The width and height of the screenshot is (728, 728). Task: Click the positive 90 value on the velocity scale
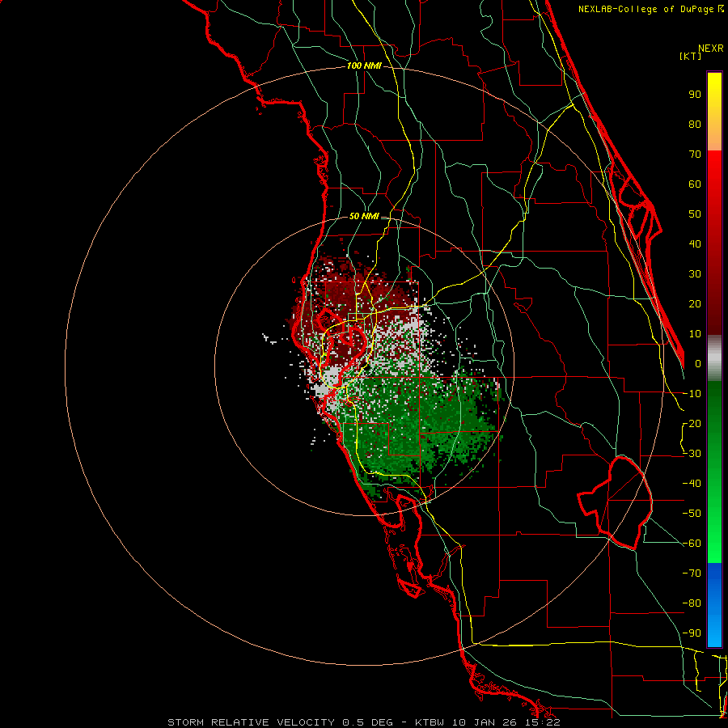click(695, 95)
